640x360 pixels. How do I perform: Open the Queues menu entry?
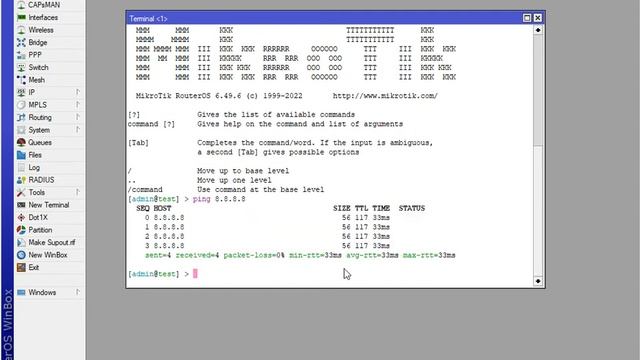pos(49,142)
